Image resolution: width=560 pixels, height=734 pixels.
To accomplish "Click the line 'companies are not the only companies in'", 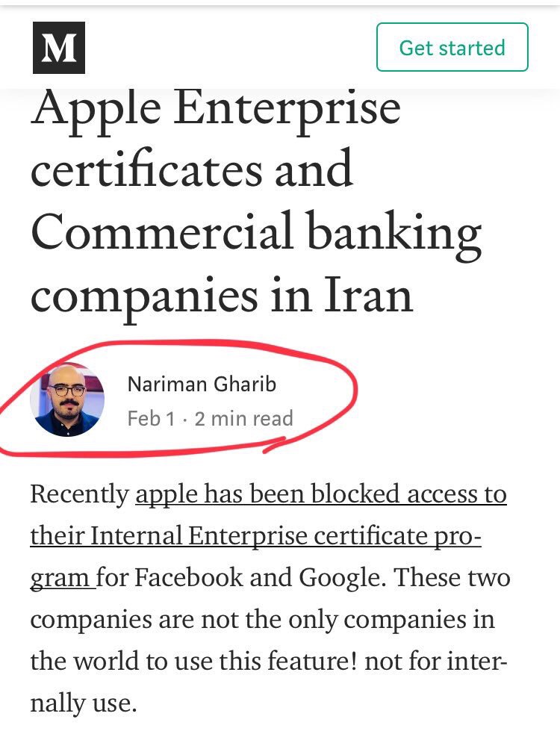I will click(262, 620).
